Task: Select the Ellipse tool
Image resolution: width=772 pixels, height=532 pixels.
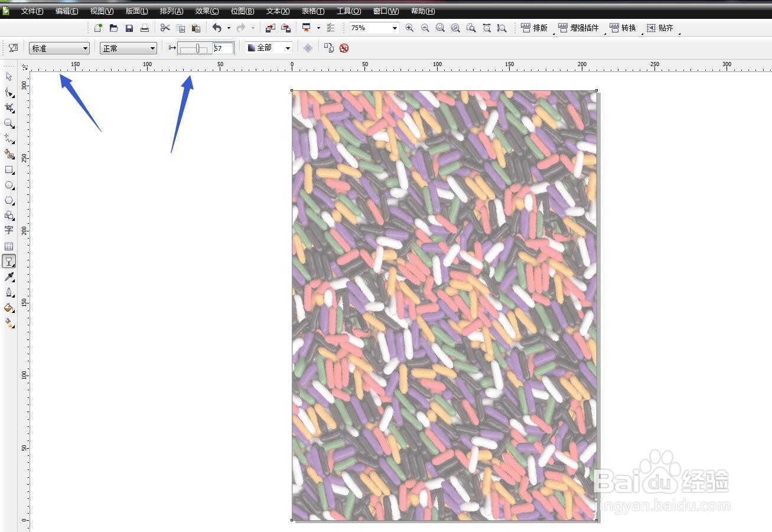Action: pyautogui.click(x=9, y=185)
